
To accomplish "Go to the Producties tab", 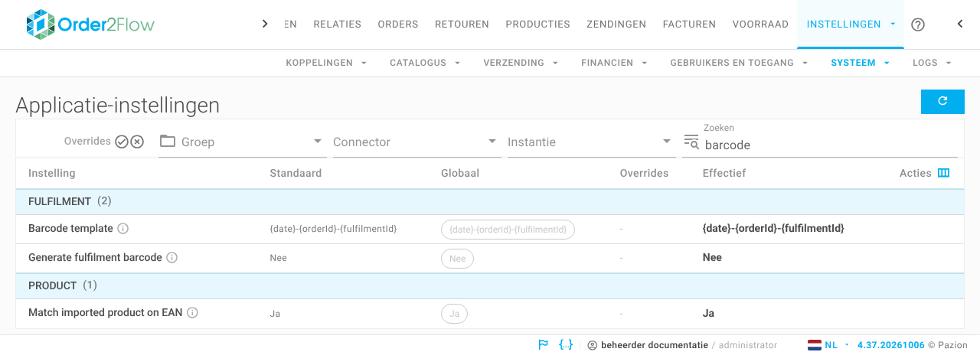I will pos(537,24).
